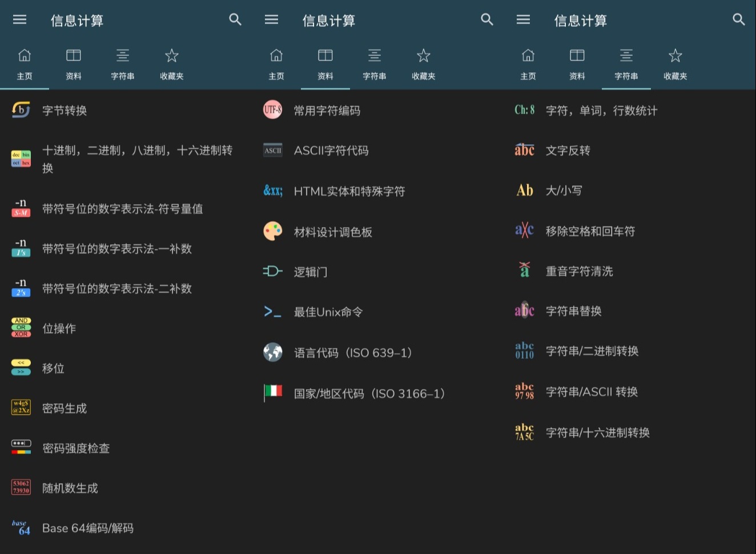The image size is (756, 554).
Task: Select 主页 tab in right screen
Action: point(528,64)
